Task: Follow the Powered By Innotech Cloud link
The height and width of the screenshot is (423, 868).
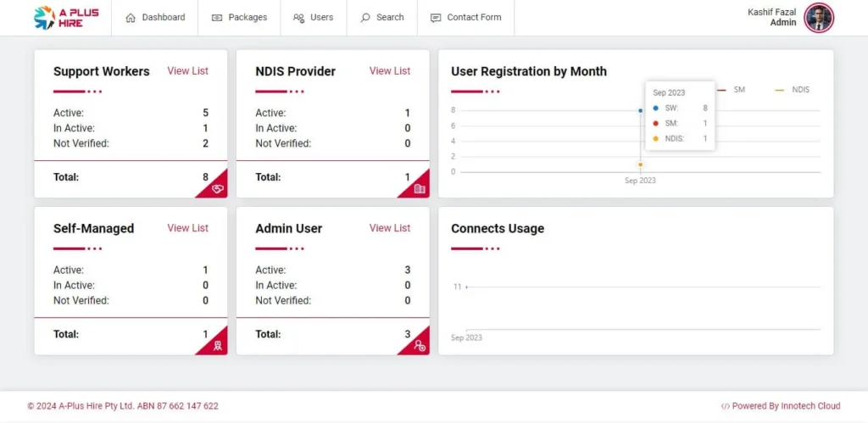Action: coord(780,406)
